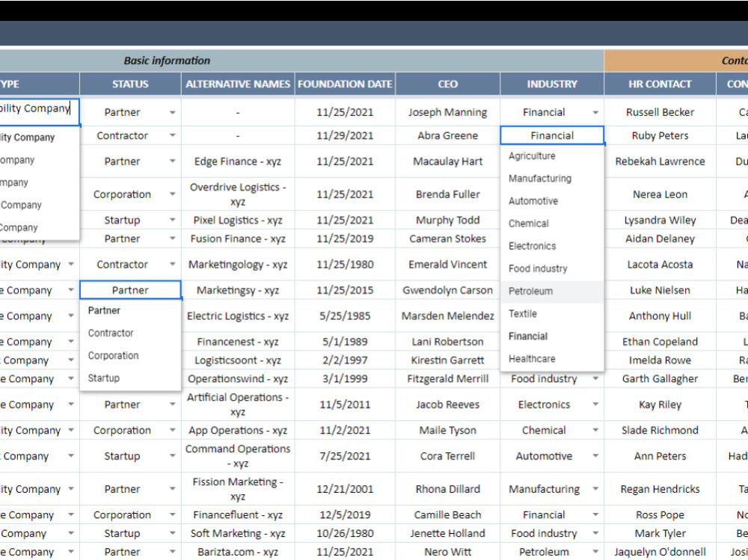Viewport: 748px width, 560px height.
Task: Click the HR CONTACT column header
Action: [x=660, y=84]
